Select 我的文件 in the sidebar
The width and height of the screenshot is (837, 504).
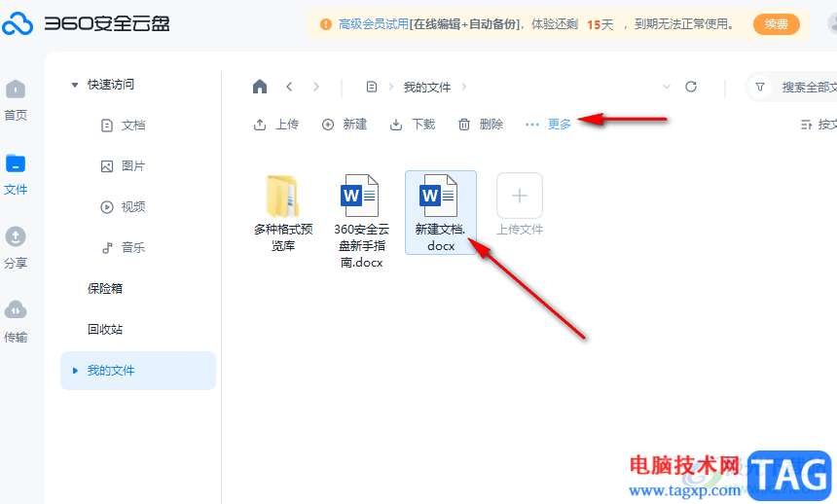[138, 371]
